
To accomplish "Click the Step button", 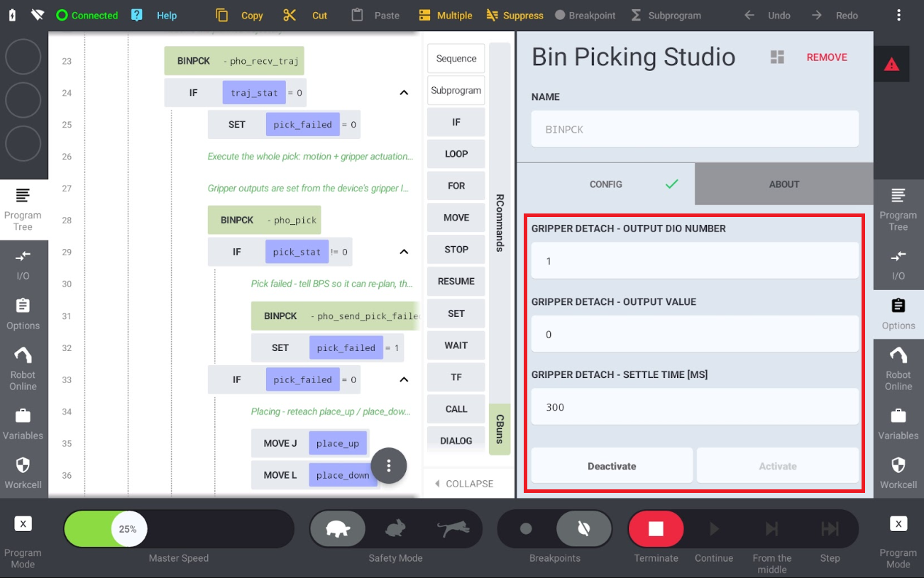I will [830, 529].
